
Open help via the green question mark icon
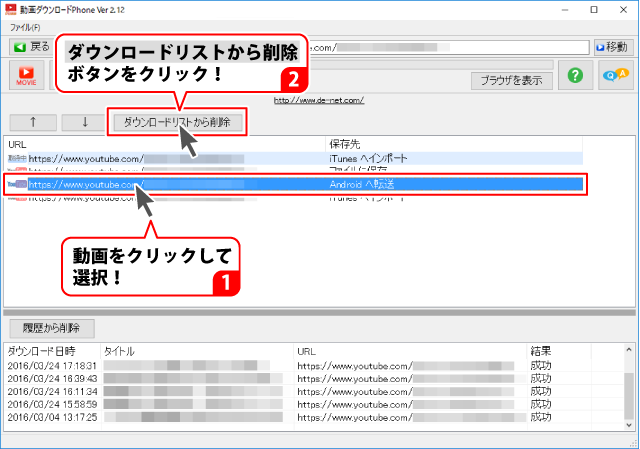tap(575, 75)
